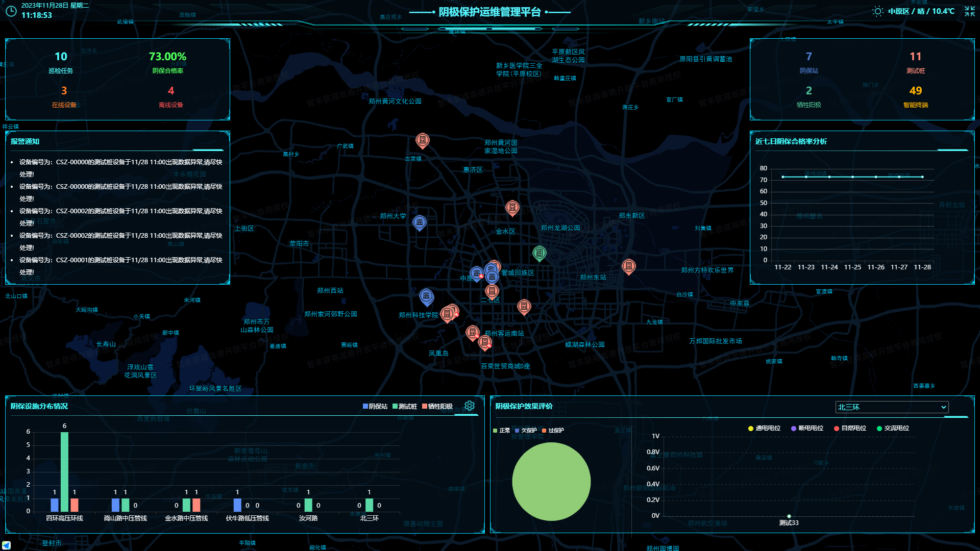Click the 报警通知 panel title

pyautogui.click(x=25, y=141)
